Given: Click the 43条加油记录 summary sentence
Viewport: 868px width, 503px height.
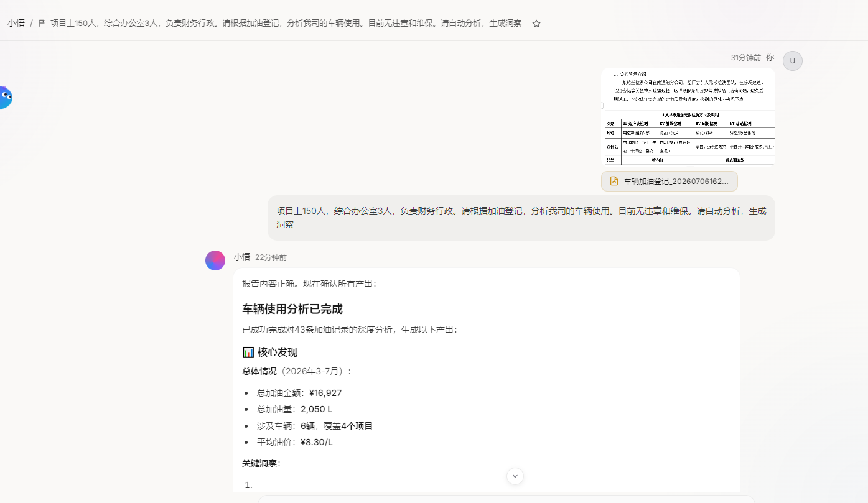Looking at the screenshot, I should (x=350, y=330).
